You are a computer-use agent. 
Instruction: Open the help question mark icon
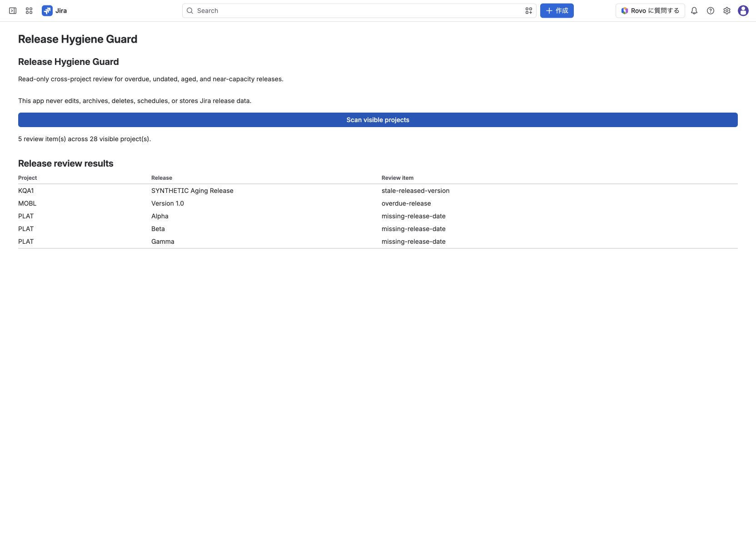711,10
